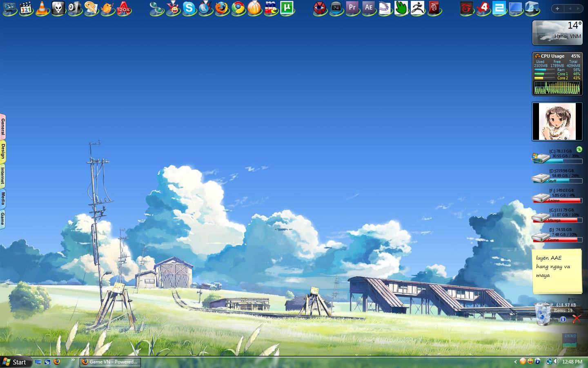
Task: Launch Left 4 Dead red 4 icon
Action: click(x=483, y=8)
